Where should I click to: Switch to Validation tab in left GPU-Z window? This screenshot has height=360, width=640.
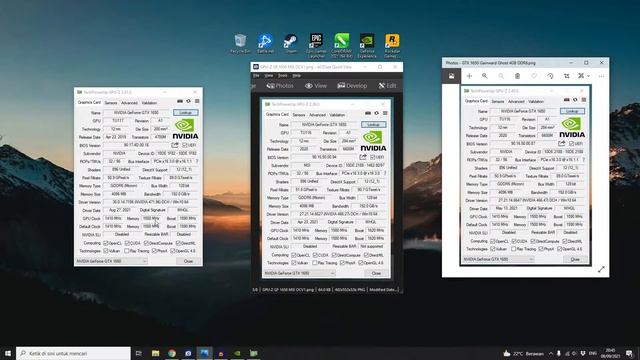149,103
